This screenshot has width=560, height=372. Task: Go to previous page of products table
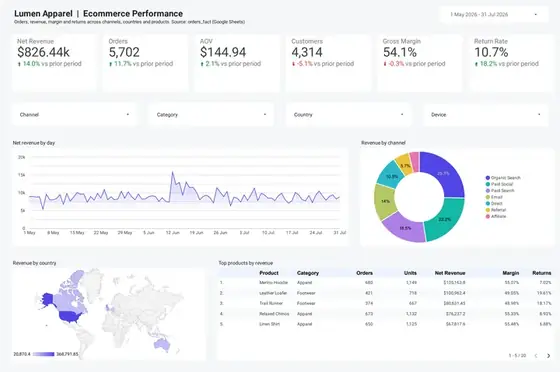tap(536, 356)
